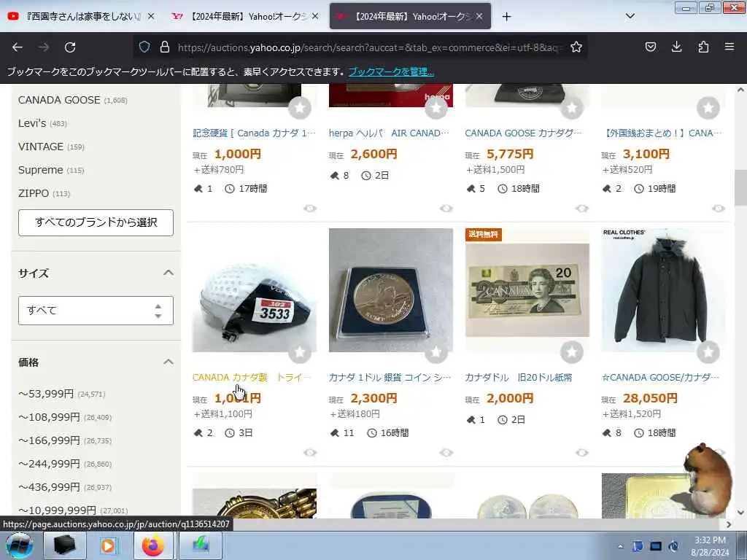
Task: Filter price up to 244,999円
Action: (49, 464)
